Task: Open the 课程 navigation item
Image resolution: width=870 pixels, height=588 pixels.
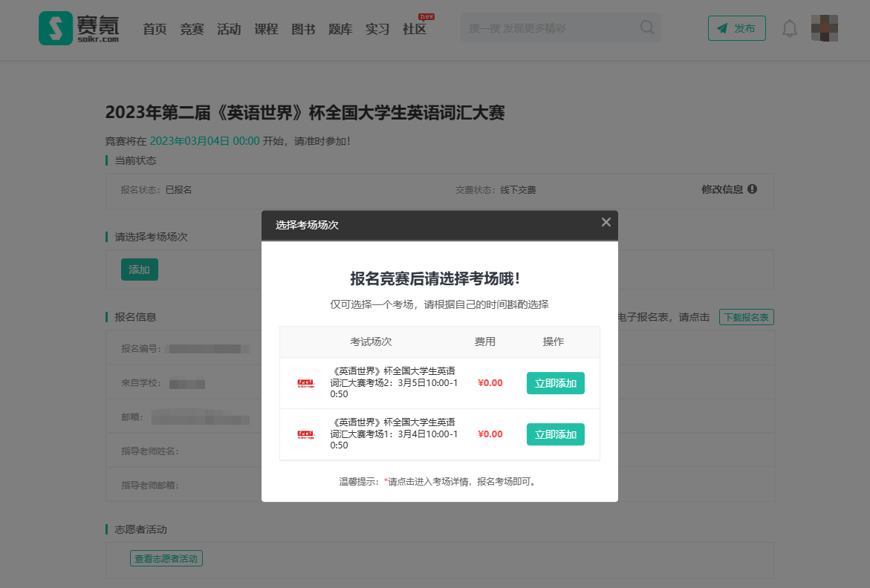Action: pyautogui.click(x=266, y=29)
